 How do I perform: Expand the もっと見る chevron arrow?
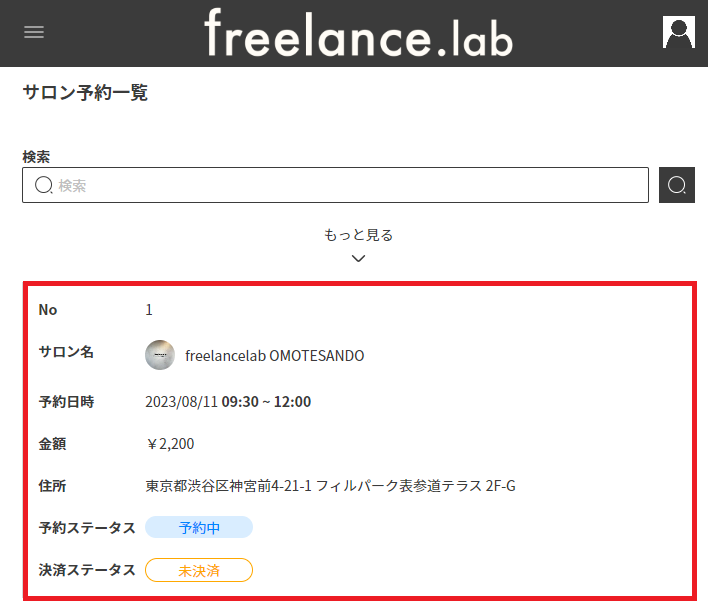(x=358, y=258)
